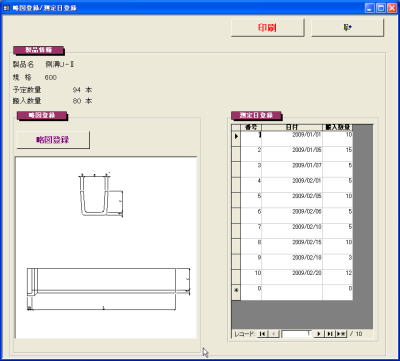Click the quantity cell 3 in row 9
This screenshot has height=361, width=400.
point(337,261)
